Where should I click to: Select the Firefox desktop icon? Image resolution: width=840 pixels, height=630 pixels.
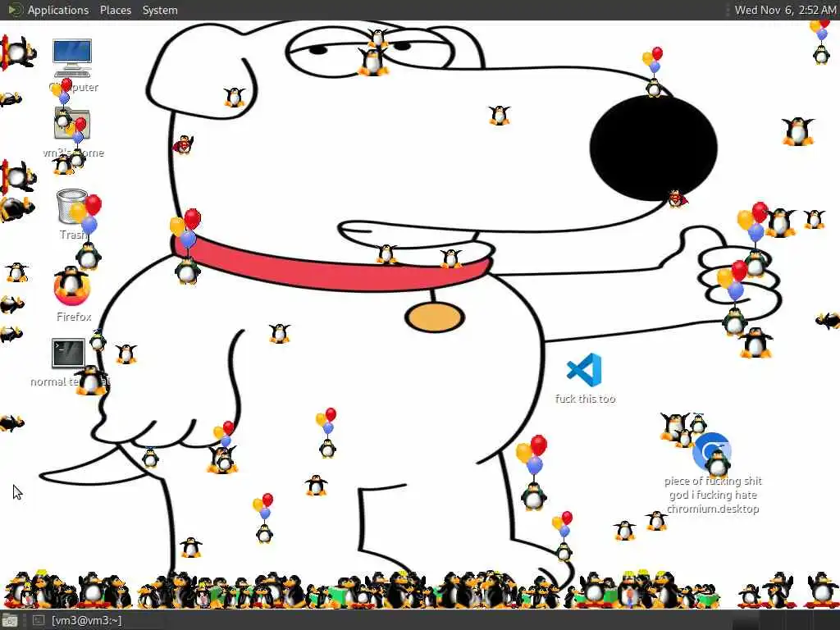pyautogui.click(x=72, y=286)
